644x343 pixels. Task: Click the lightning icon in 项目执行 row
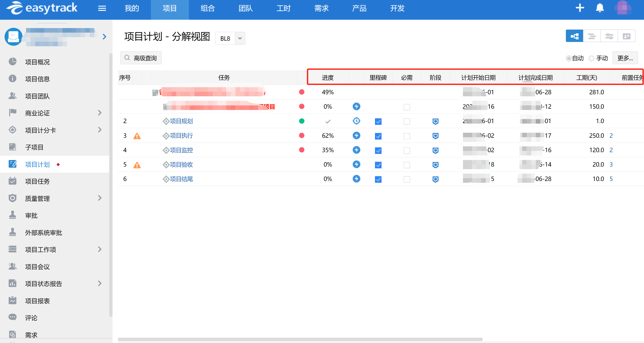coord(356,135)
